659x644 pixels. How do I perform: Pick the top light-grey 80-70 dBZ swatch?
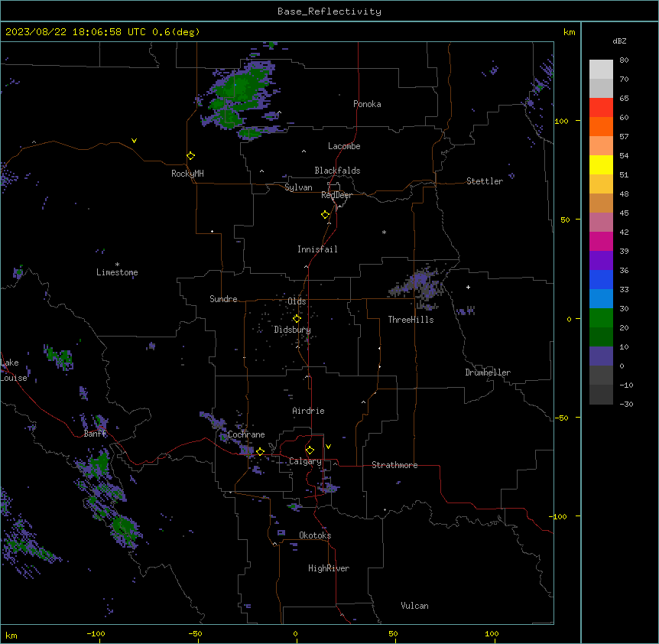(601, 70)
